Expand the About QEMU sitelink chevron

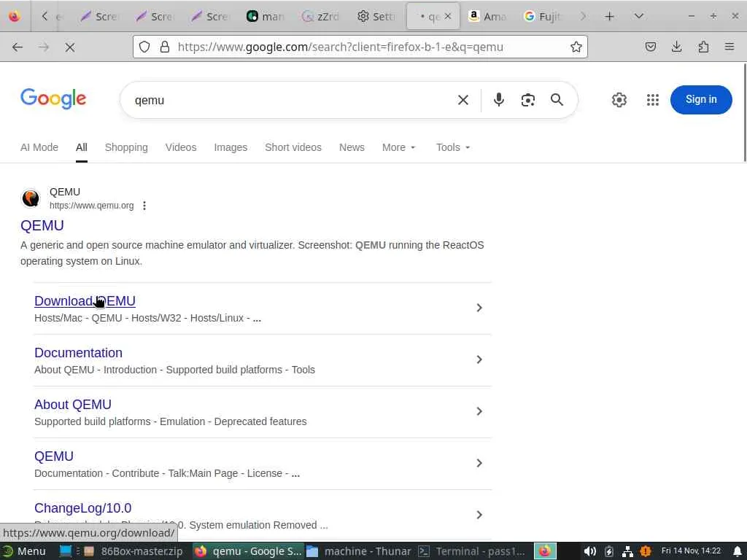click(x=479, y=411)
